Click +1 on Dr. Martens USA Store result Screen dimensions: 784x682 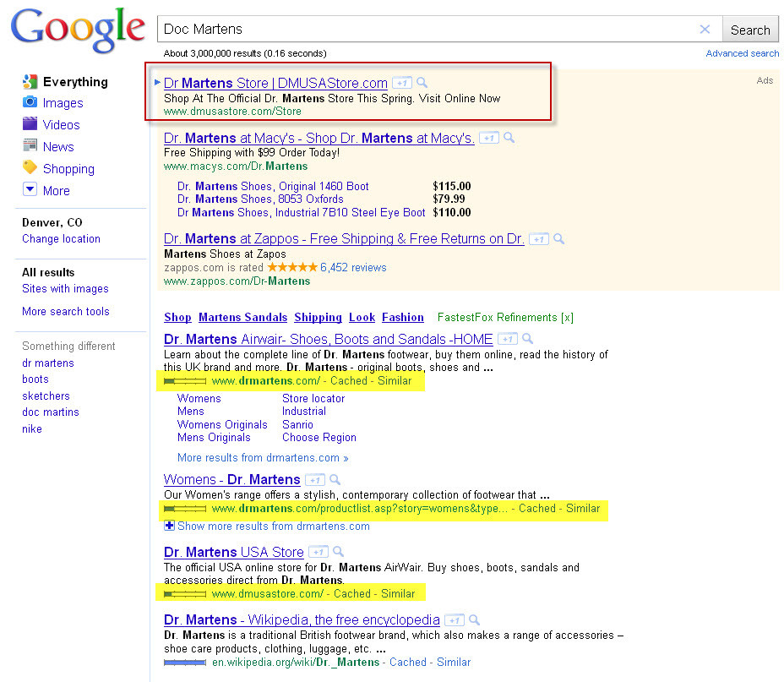318,552
